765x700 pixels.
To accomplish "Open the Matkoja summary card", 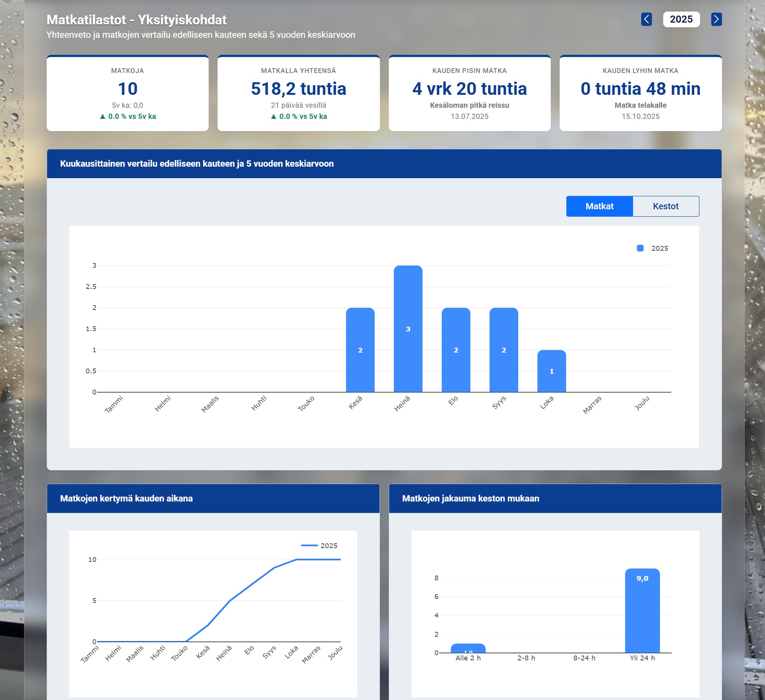I will (x=127, y=93).
